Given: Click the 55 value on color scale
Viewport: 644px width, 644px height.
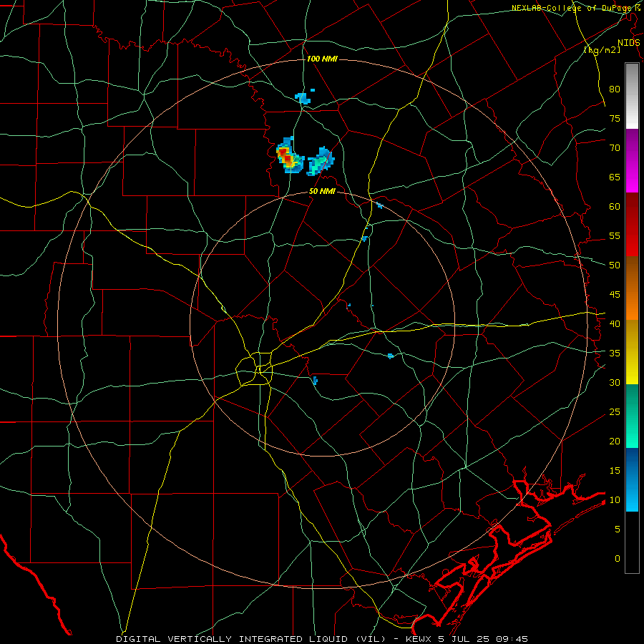Looking at the screenshot, I should 615,235.
